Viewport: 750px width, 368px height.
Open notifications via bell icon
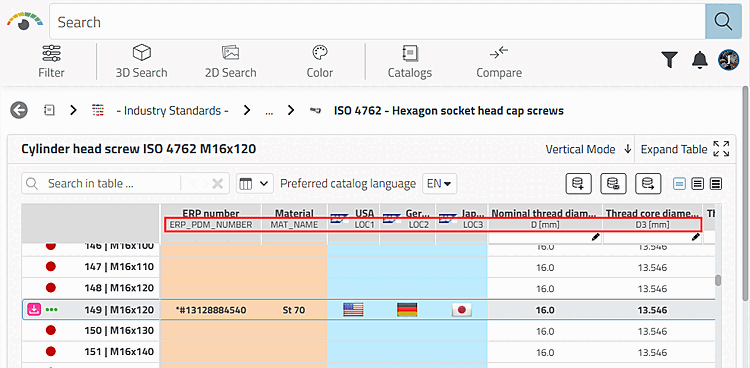tap(700, 60)
